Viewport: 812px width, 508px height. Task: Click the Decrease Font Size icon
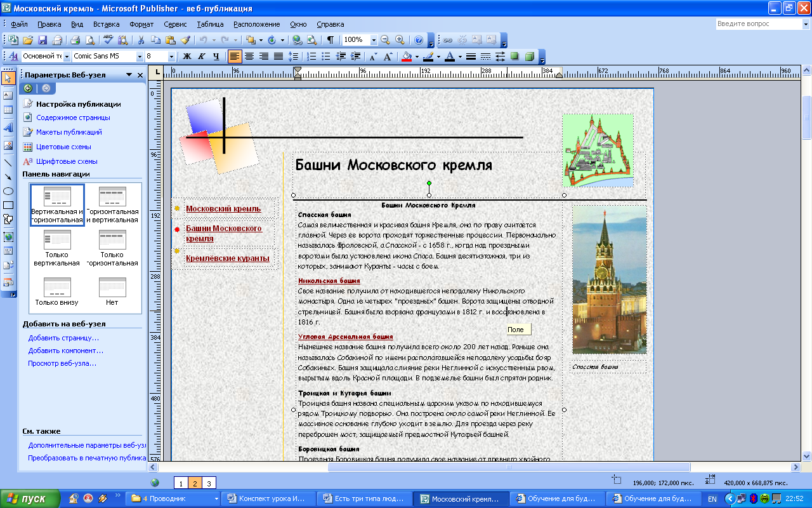(373, 57)
